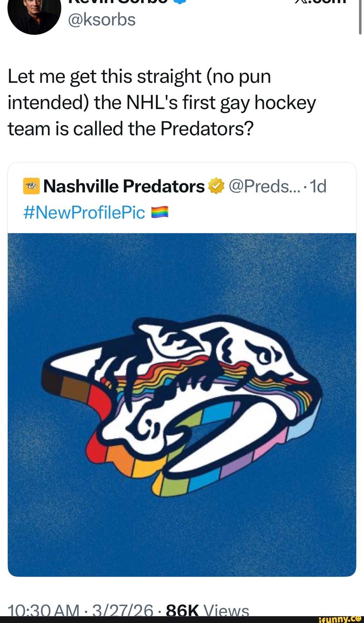Click the 10:30 AM tweet time
This screenshot has width=364, height=623.
(43, 612)
